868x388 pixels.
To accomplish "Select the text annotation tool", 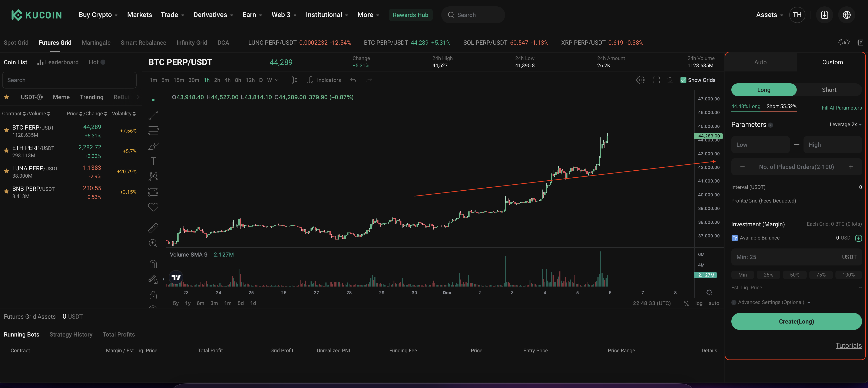I will pyautogui.click(x=153, y=161).
